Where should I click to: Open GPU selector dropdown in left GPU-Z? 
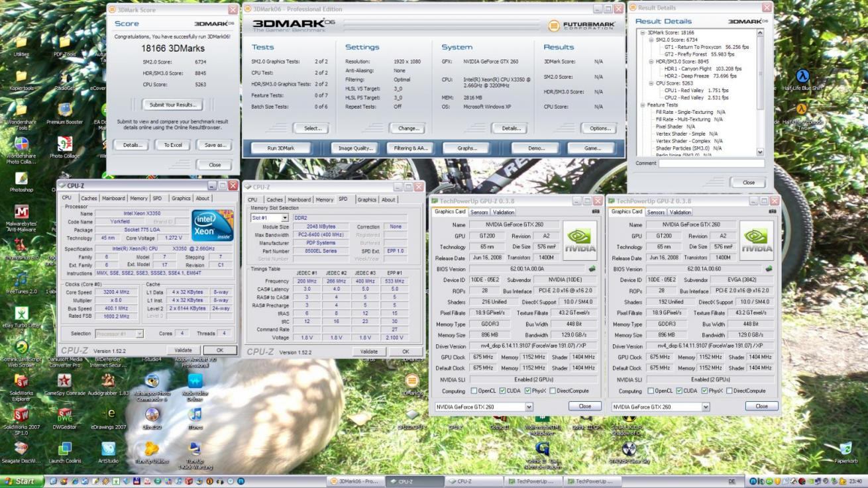point(484,407)
